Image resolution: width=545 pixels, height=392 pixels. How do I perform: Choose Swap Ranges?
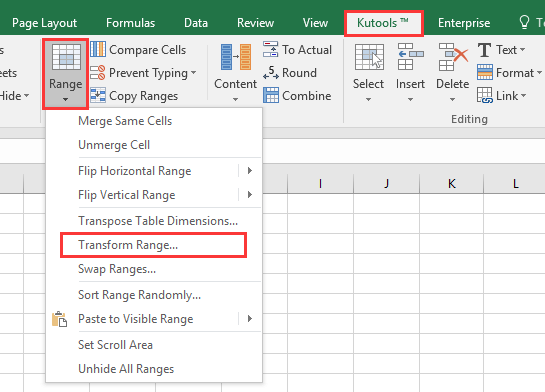[154, 269]
